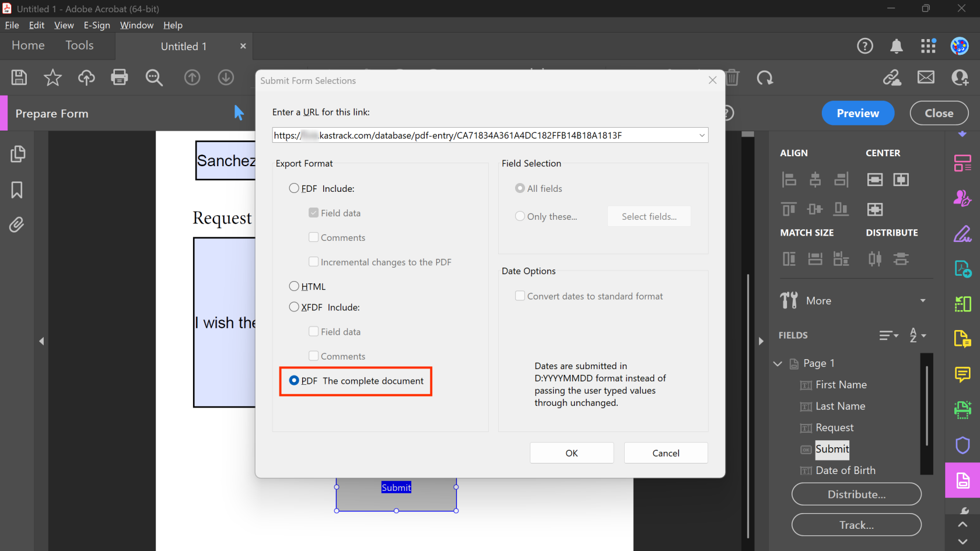Expand tools pane down chevron
The image size is (980, 551).
(x=963, y=542)
